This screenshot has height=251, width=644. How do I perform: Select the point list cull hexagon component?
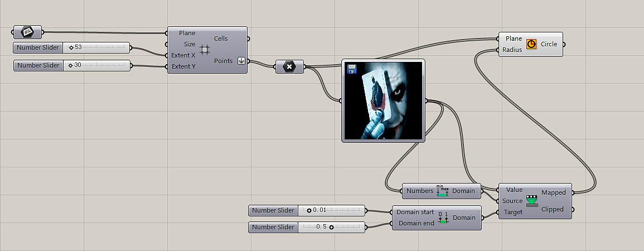[x=289, y=66]
